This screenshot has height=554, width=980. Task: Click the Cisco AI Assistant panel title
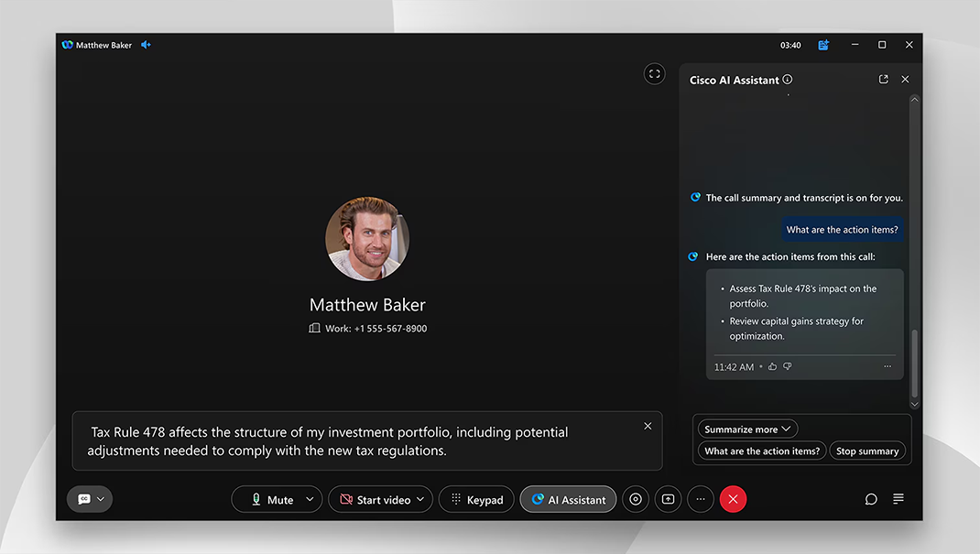(x=735, y=80)
